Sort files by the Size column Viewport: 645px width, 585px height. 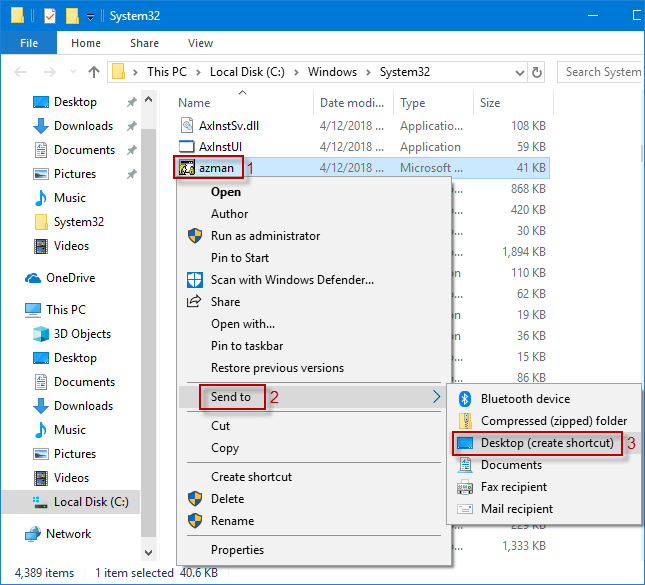513,103
